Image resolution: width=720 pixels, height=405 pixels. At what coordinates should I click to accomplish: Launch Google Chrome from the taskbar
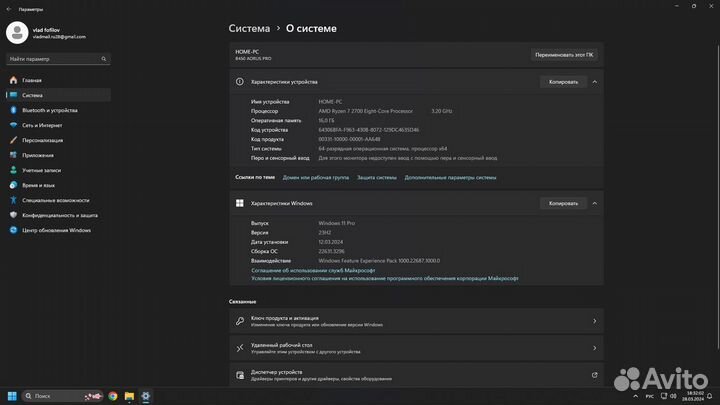click(113, 396)
